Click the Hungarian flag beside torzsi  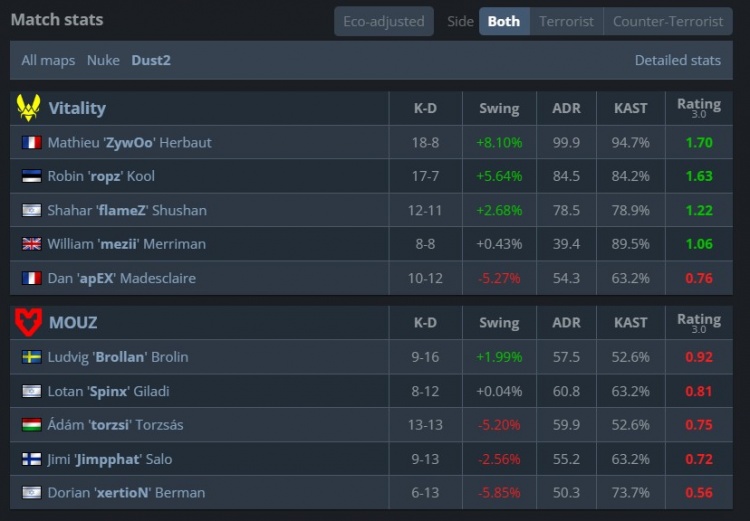(x=31, y=425)
